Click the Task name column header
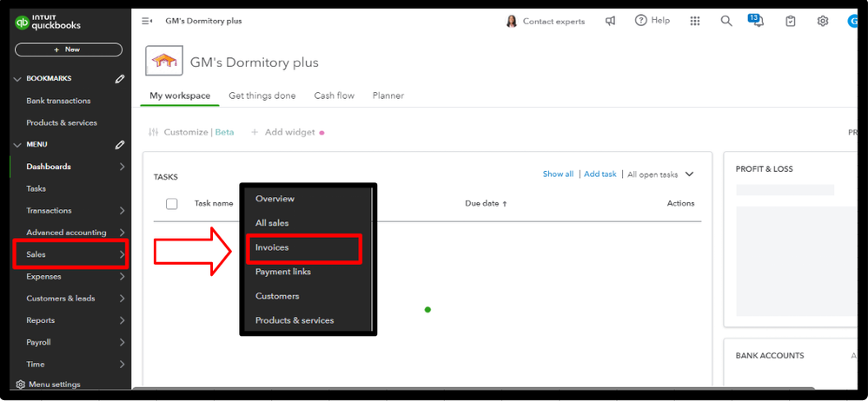Image resolution: width=868 pixels, height=401 pixels. click(214, 204)
